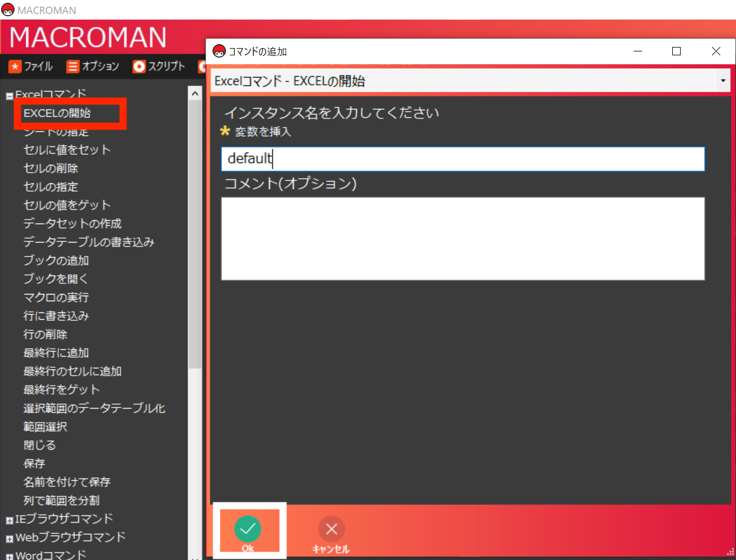736x560 pixels.
Task: Expand the Wordコマンド tree node
Action: pos(10,557)
